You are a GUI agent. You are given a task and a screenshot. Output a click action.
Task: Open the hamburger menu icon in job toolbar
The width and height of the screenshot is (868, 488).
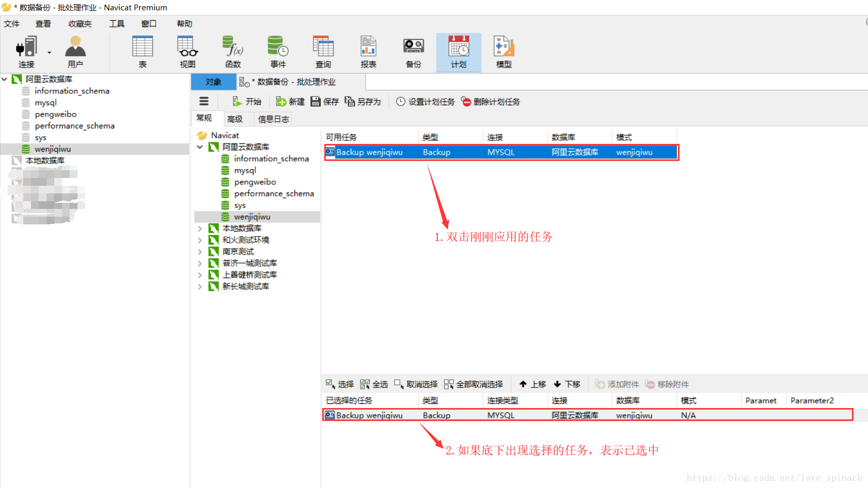point(204,102)
